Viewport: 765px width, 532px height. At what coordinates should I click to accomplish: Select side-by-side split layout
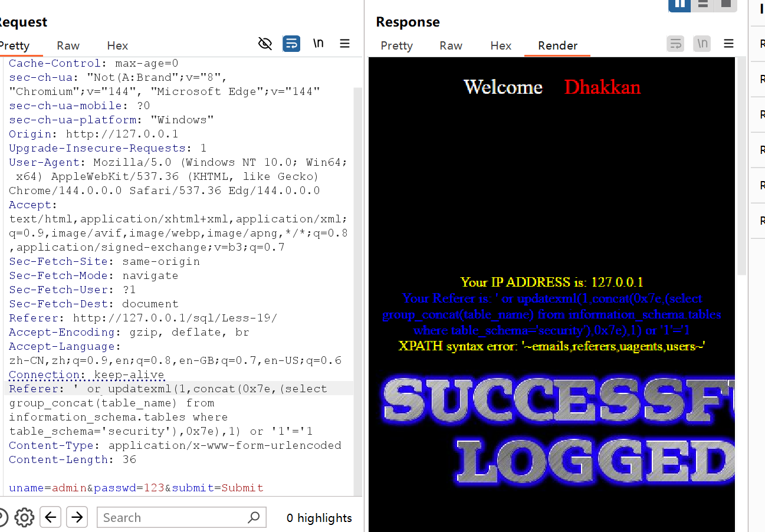pos(679,5)
